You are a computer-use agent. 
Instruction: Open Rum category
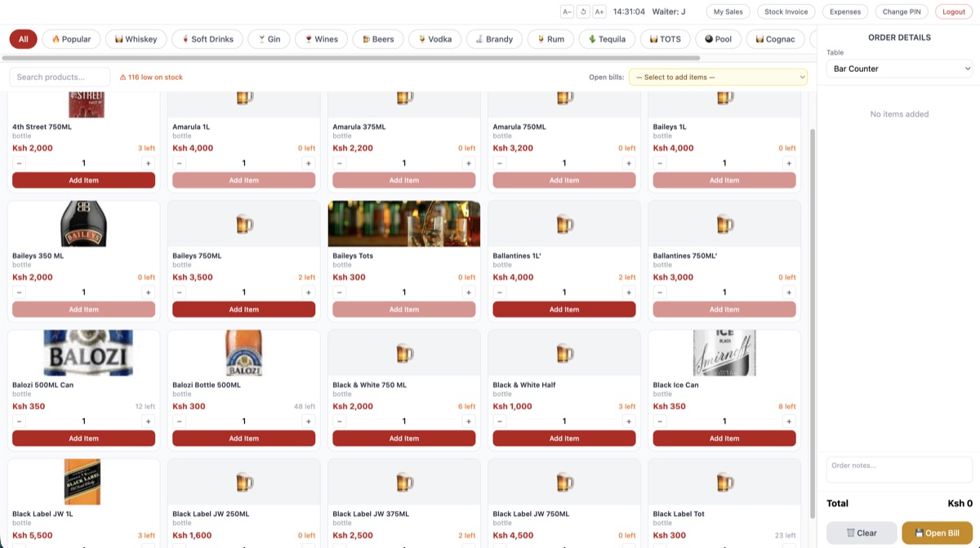(x=550, y=39)
